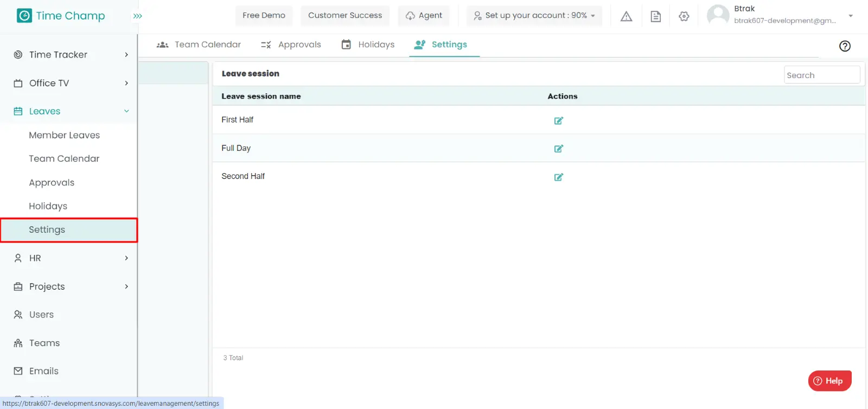Click the Customer Success button
The height and width of the screenshot is (409, 868).
pos(345,16)
